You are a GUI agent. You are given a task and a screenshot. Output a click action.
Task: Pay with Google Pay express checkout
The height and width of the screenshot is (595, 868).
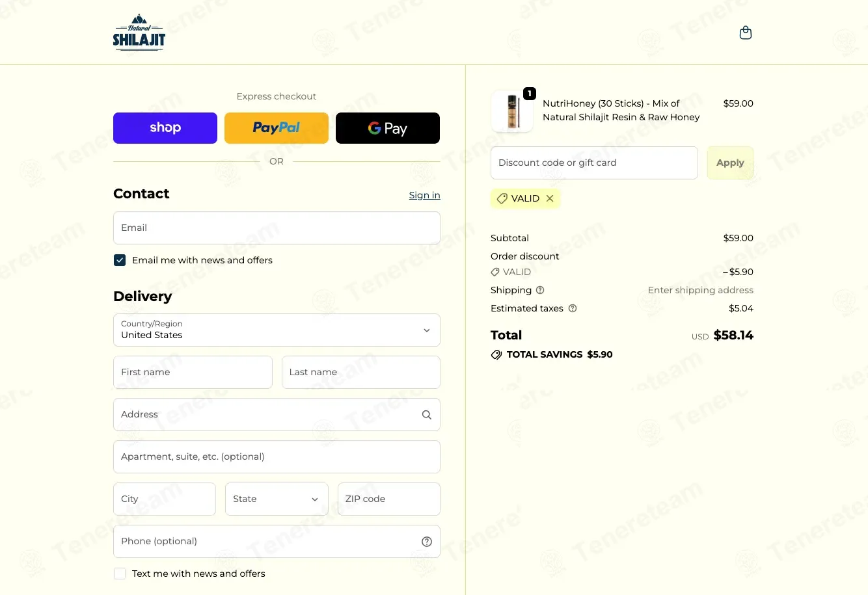(x=388, y=128)
